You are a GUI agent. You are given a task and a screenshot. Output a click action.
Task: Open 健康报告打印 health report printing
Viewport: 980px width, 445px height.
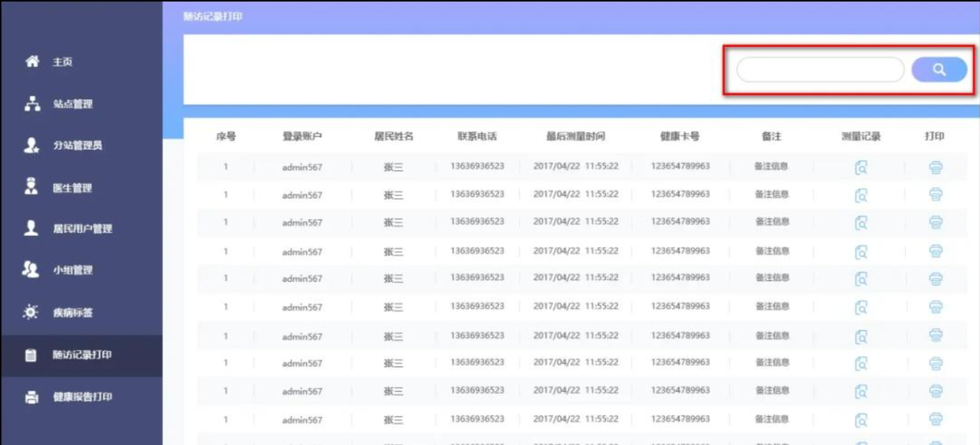[x=82, y=397]
